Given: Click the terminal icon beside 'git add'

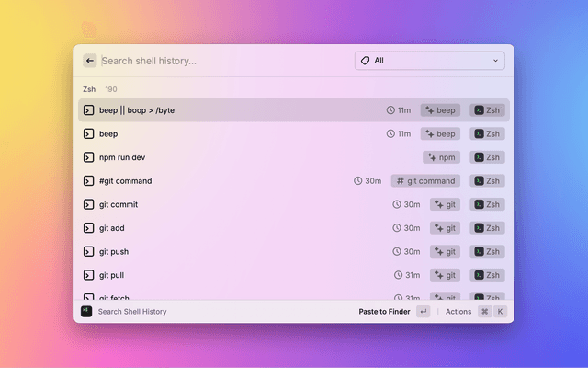Looking at the screenshot, I should 89,228.
